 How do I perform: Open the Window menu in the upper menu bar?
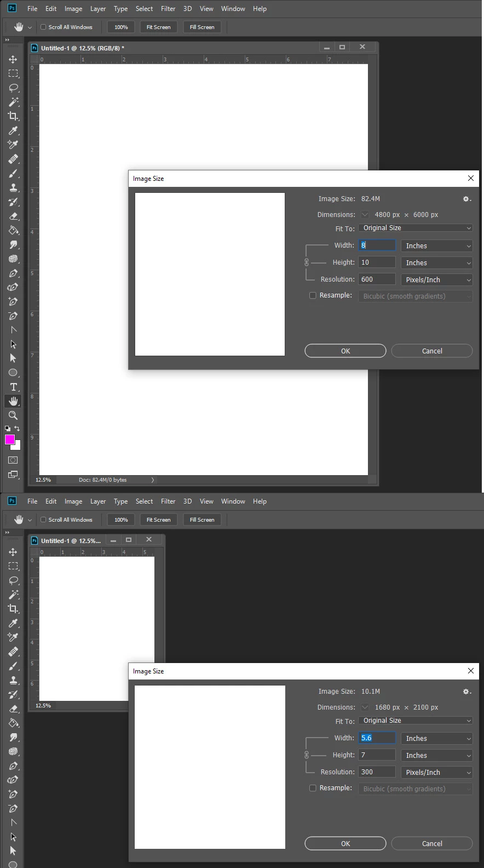[233, 9]
